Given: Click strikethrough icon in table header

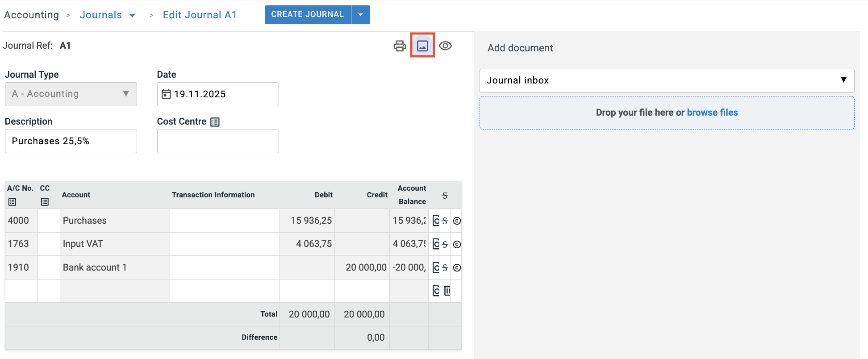Looking at the screenshot, I should [x=445, y=195].
